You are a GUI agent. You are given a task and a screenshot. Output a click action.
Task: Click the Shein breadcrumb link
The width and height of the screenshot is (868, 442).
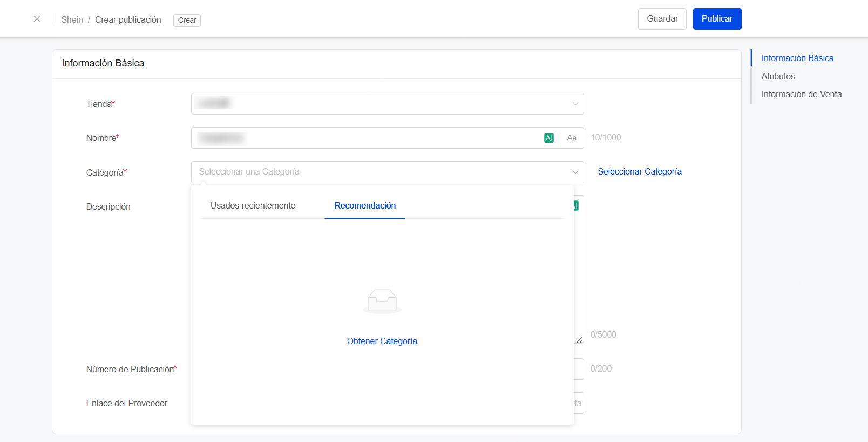pos(72,19)
